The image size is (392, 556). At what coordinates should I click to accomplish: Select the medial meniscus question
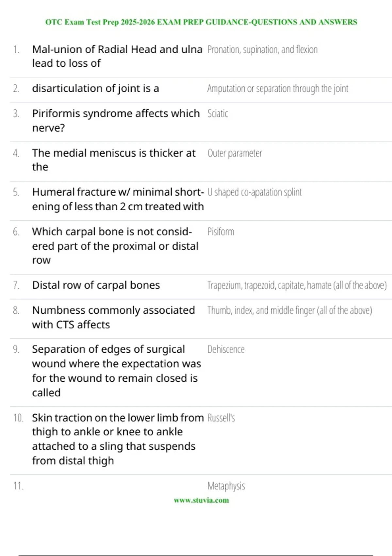click(114, 160)
